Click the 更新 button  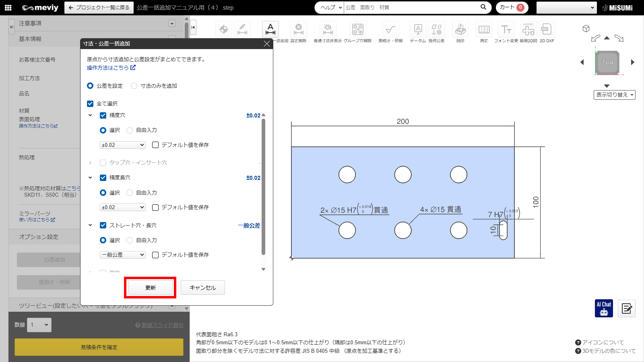150,288
